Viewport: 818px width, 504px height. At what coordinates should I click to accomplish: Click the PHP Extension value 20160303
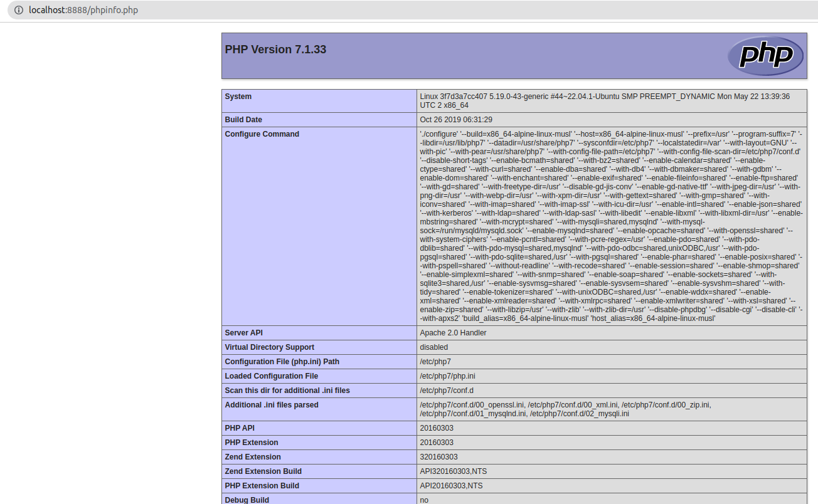[437, 443]
